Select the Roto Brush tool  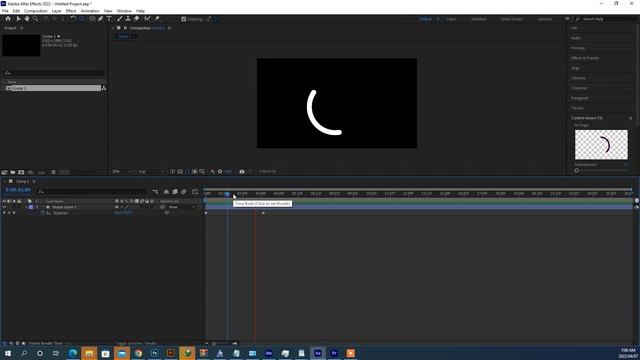[x=147, y=19]
